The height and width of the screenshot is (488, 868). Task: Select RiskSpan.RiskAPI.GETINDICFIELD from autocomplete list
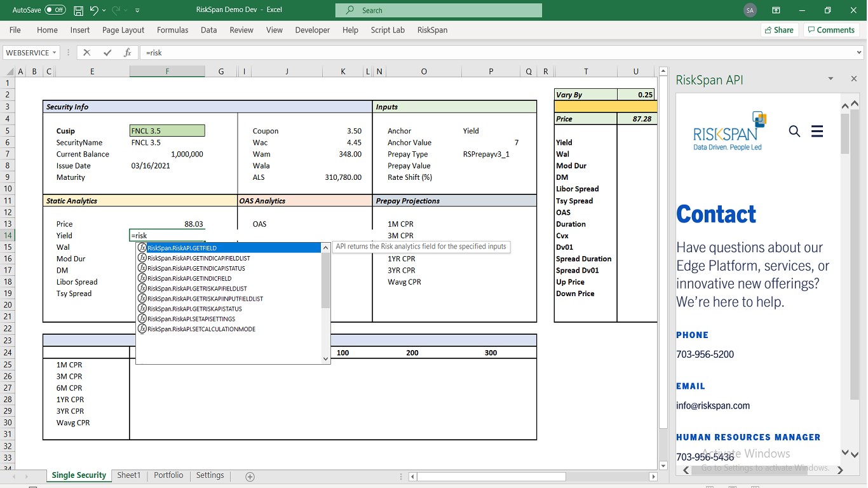[189, 278]
